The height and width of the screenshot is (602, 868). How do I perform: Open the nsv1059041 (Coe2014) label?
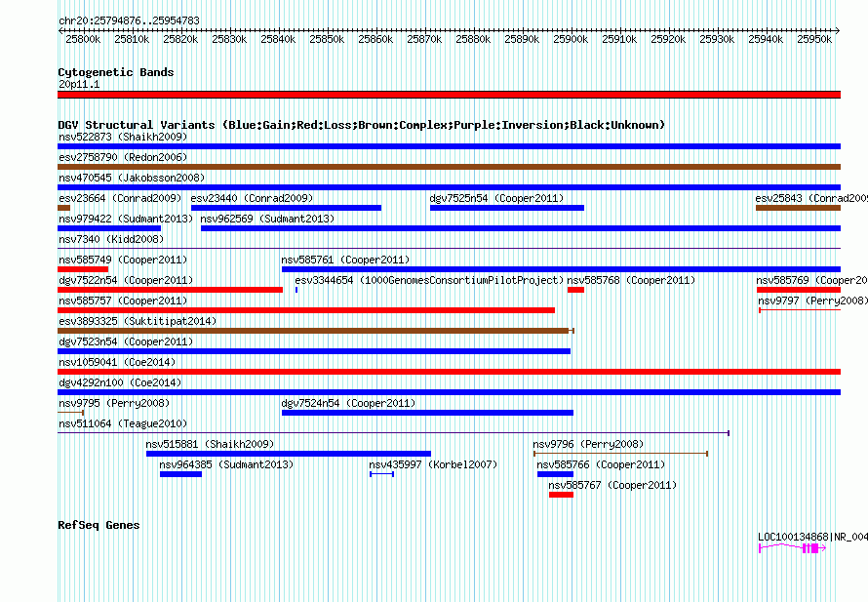pyautogui.click(x=117, y=362)
